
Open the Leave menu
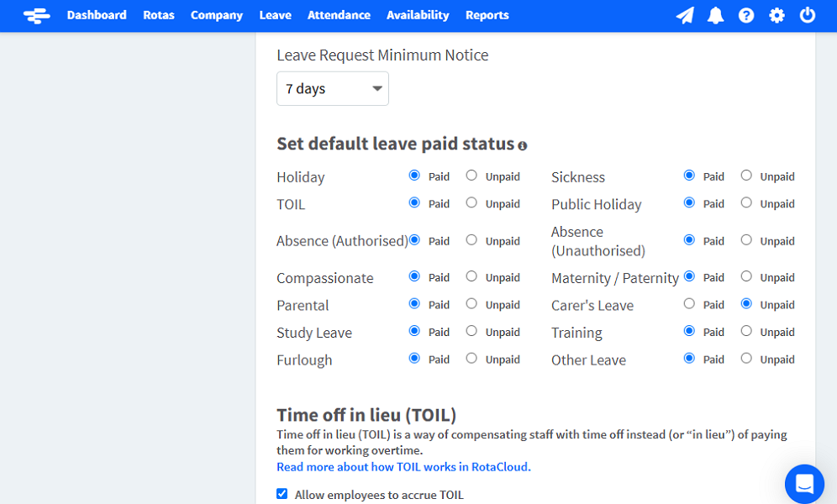[x=276, y=15]
